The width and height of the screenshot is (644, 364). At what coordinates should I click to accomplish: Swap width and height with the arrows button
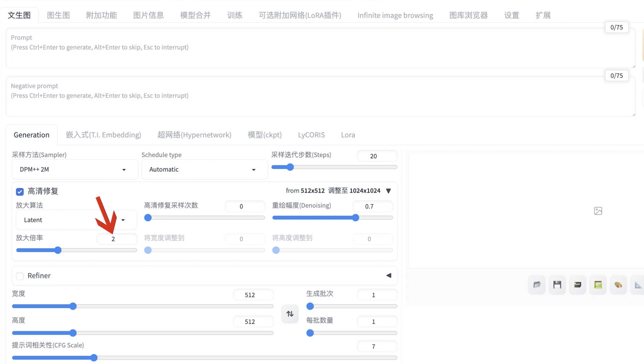point(290,314)
